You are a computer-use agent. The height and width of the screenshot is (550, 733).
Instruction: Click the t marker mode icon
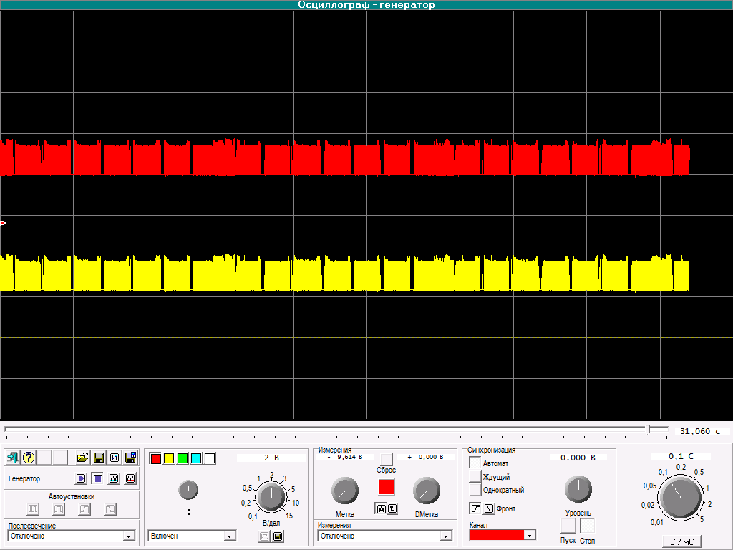393,509
